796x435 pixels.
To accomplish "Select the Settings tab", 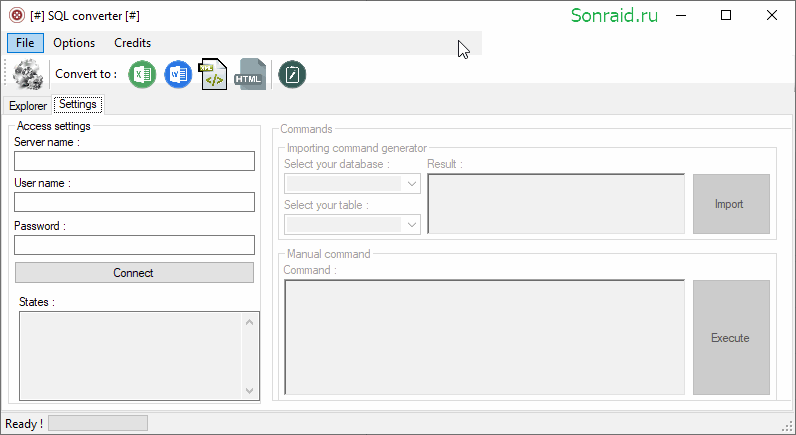I will (78, 104).
